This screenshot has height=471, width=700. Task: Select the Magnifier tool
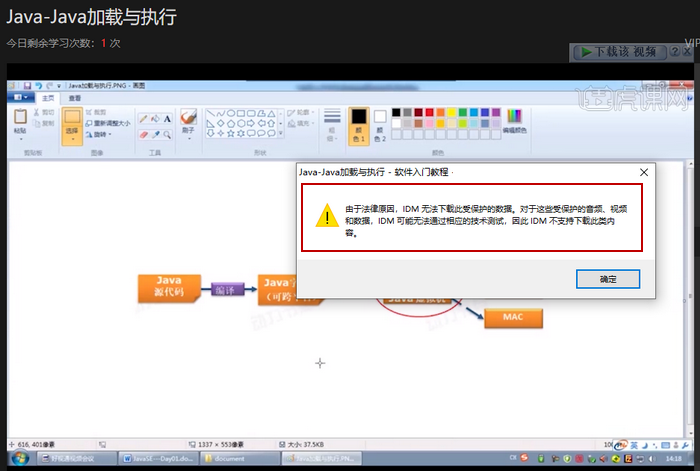click(167, 134)
